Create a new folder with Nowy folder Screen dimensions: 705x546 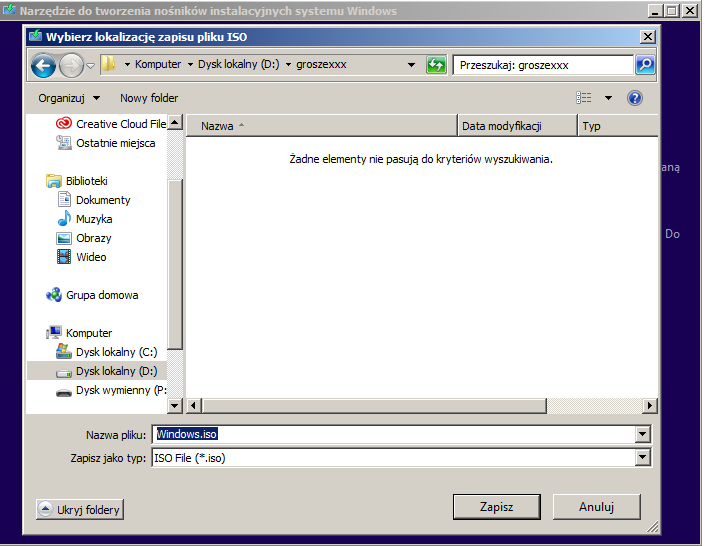point(149,98)
